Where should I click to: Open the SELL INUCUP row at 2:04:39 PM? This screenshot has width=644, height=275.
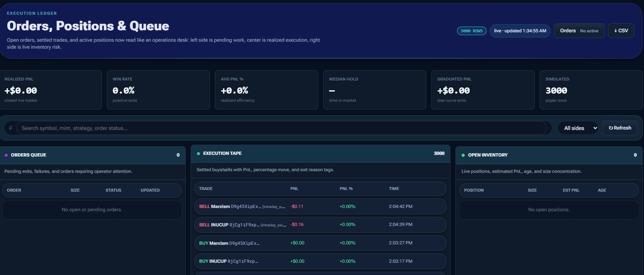(320, 225)
